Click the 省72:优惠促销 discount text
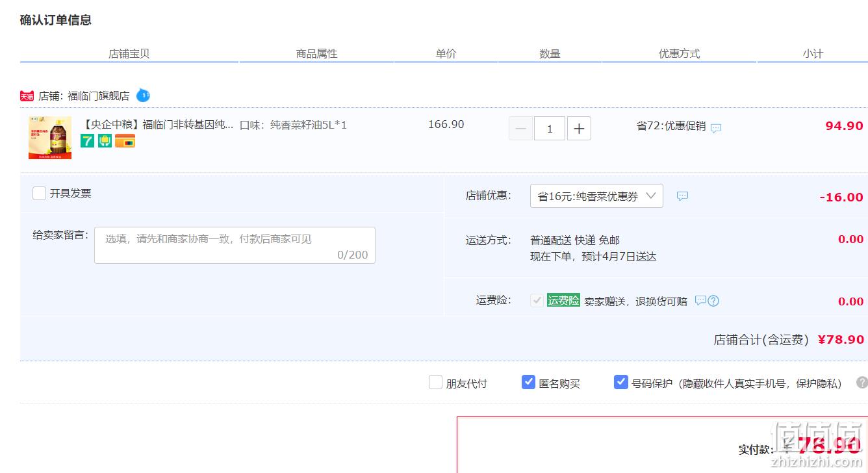Viewport: 868px width, 473px height. tap(671, 126)
